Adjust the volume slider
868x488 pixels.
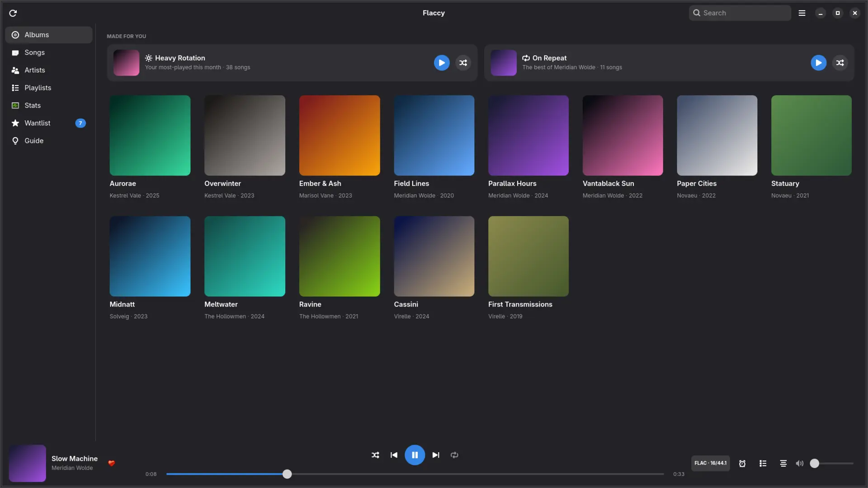pos(832,464)
